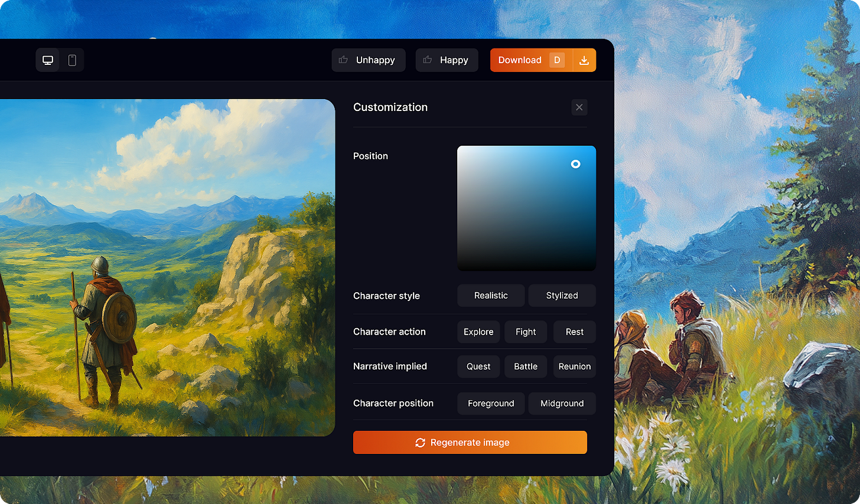This screenshot has width=860, height=504.
Task: Click the Unhappy thumbs-down button
Action: pyautogui.click(x=369, y=60)
